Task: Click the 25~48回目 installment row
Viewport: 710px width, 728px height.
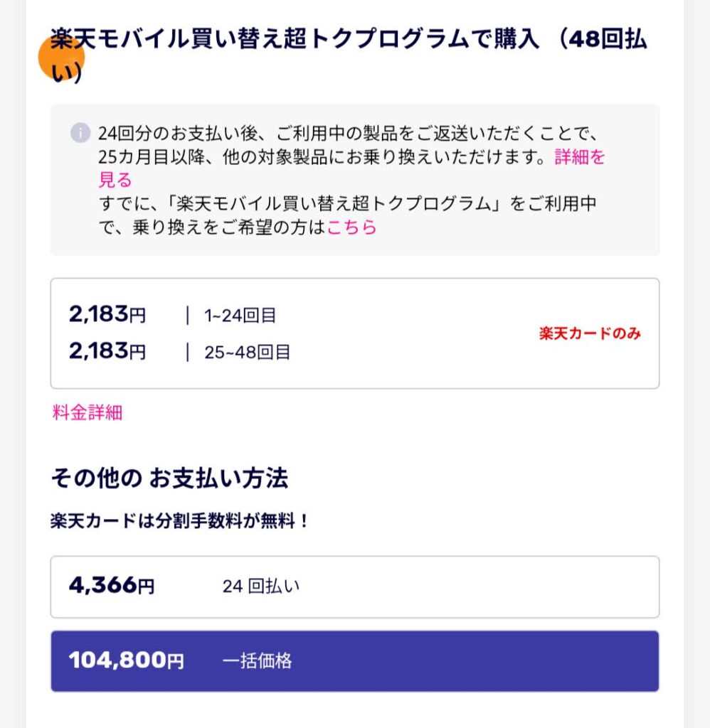Action: 248,353
